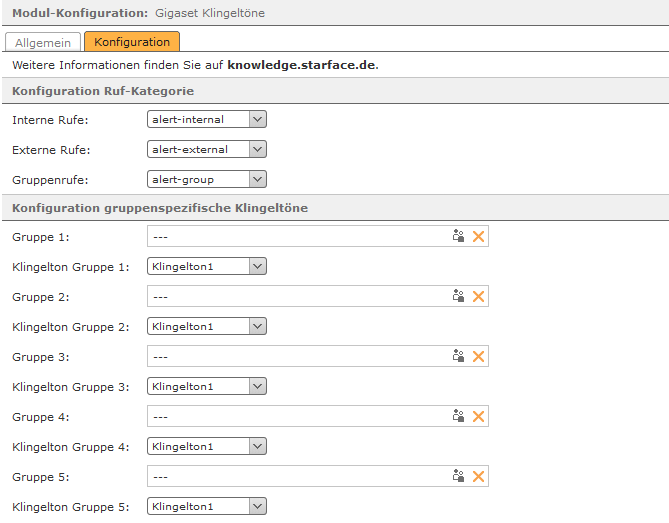Open group picker icon for Gruppe 3
Viewport: 669px width, 523px height.
(458, 356)
